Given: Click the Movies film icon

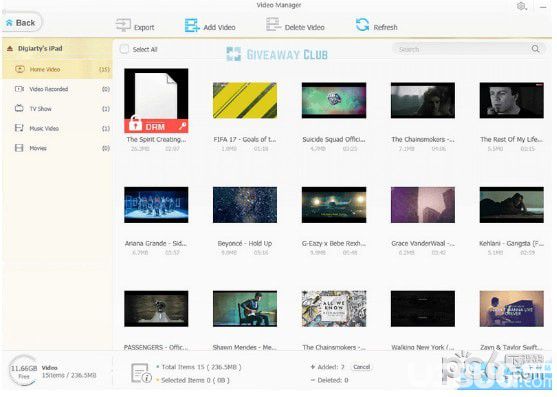Looking at the screenshot, I should coord(19,148).
